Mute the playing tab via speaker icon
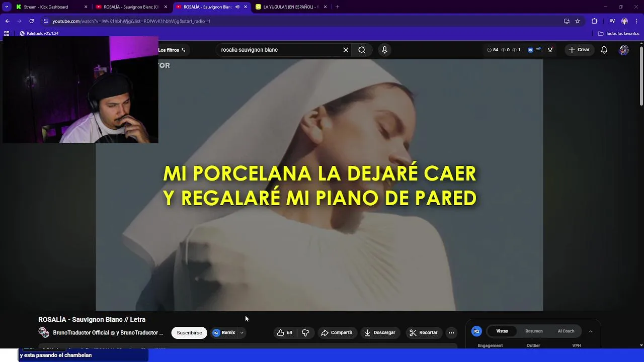Image resolution: width=644 pixels, height=362 pixels. 237,7
